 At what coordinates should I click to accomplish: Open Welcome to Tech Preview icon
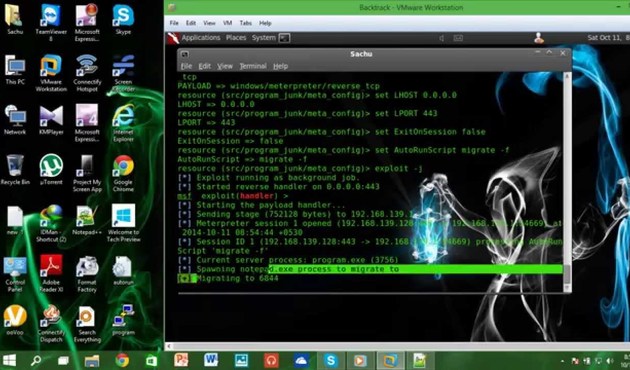pos(123,223)
